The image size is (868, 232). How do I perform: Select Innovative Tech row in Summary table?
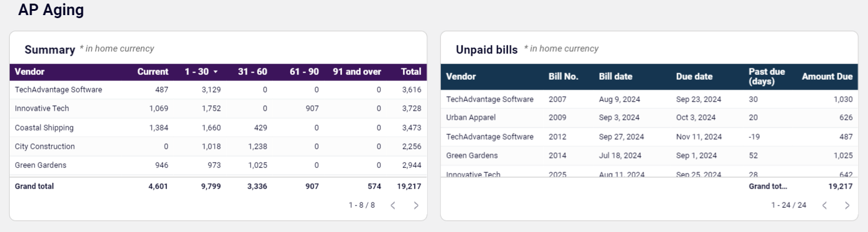tap(218, 109)
